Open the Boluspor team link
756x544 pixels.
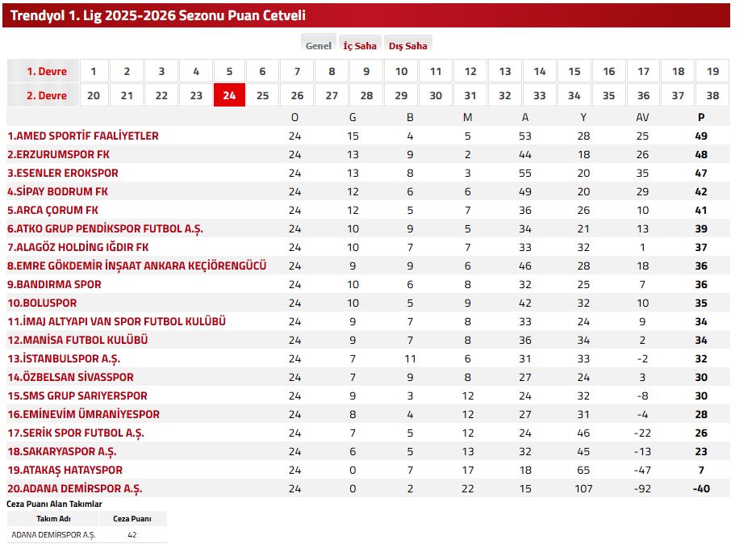pos(42,303)
